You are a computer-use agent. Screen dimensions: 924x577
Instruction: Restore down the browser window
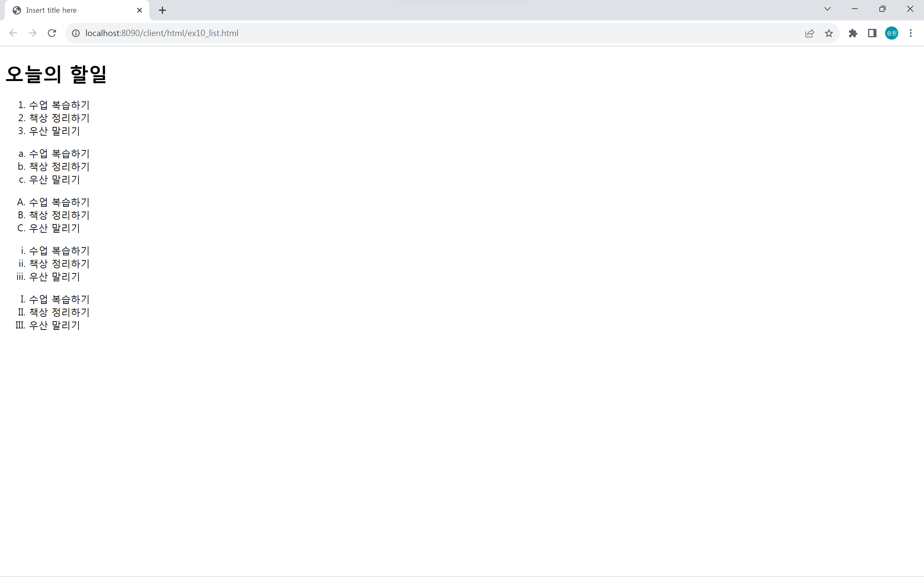tap(882, 9)
